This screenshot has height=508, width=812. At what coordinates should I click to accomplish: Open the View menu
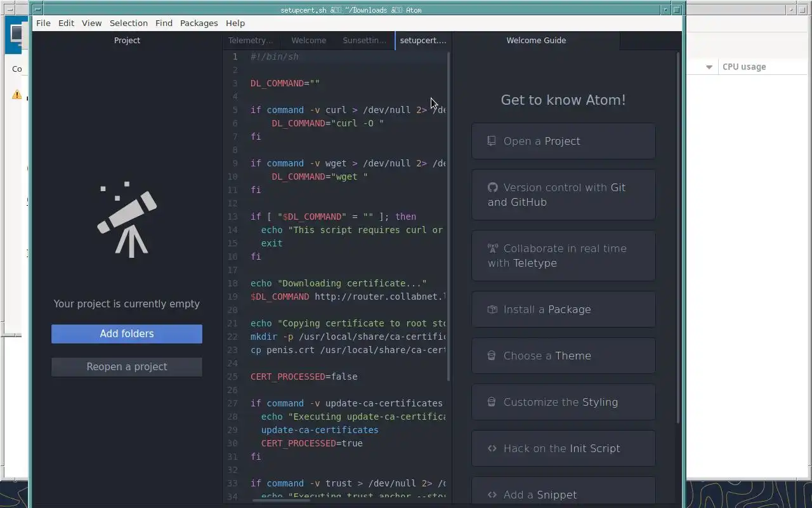pyautogui.click(x=91, y=23)
